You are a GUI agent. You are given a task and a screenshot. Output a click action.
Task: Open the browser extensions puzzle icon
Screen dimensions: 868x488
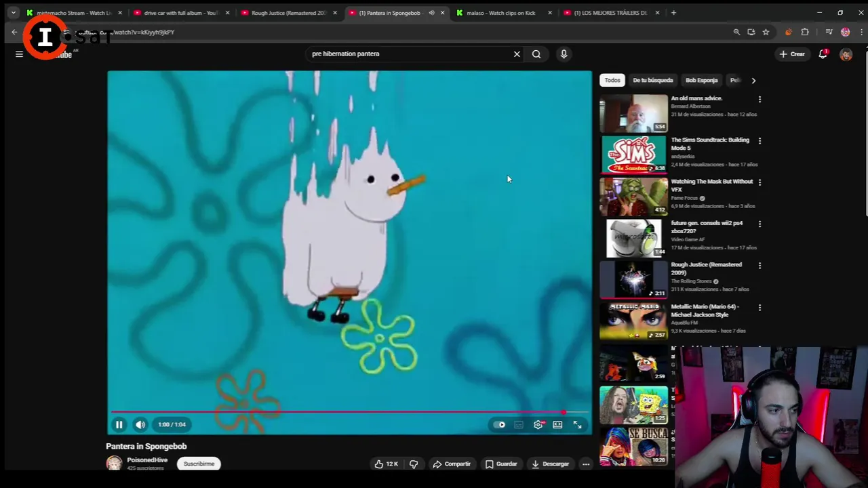(x=805, y=32)
